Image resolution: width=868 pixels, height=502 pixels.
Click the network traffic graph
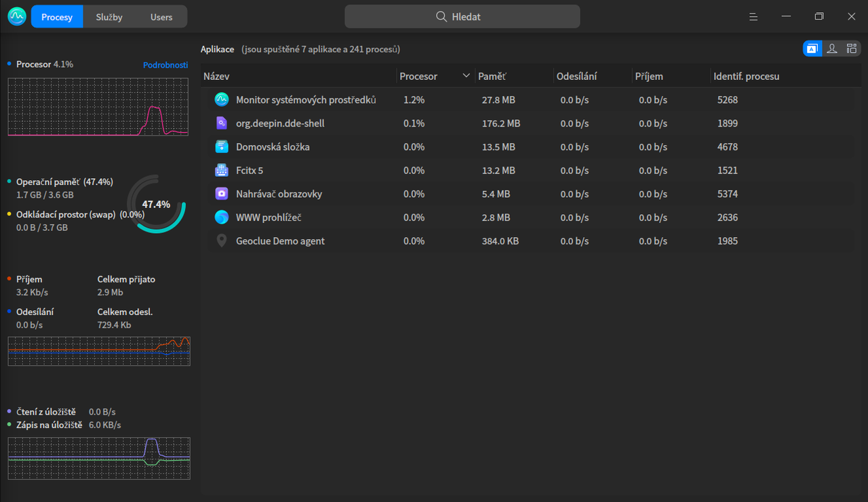tap(99, 351)
